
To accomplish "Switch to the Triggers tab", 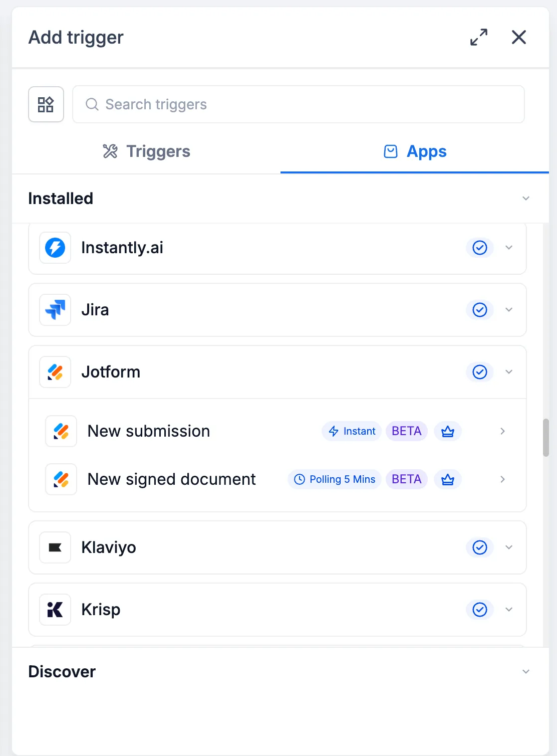I will tap(146, 151).
